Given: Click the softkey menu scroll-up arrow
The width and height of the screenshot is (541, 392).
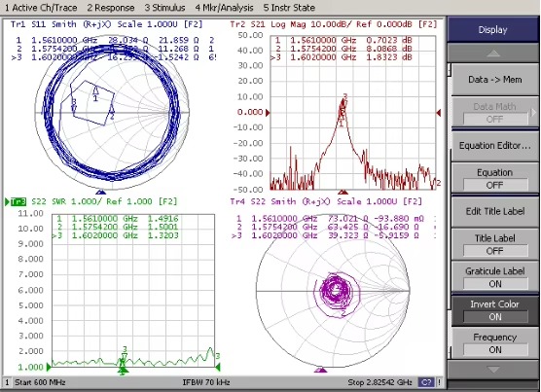Looking at the screenshot, I should point(493,53).
